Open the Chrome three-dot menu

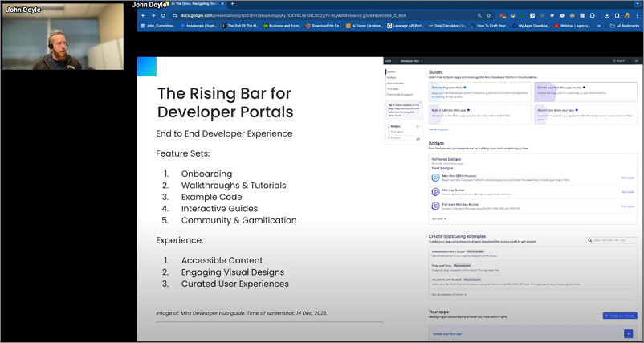pos(636,15)
